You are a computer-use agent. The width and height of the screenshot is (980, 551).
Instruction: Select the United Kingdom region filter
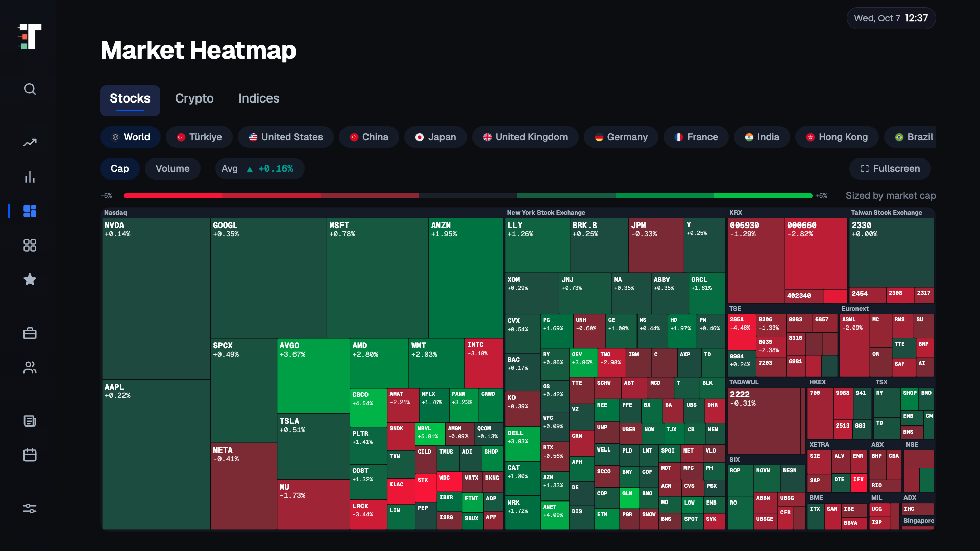[x=525, y=137]
